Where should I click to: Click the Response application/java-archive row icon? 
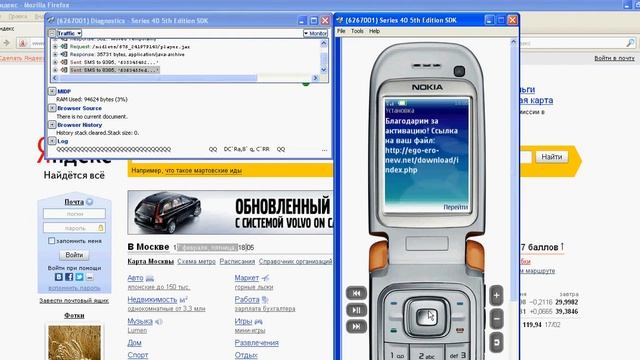(x=64, y=54)
